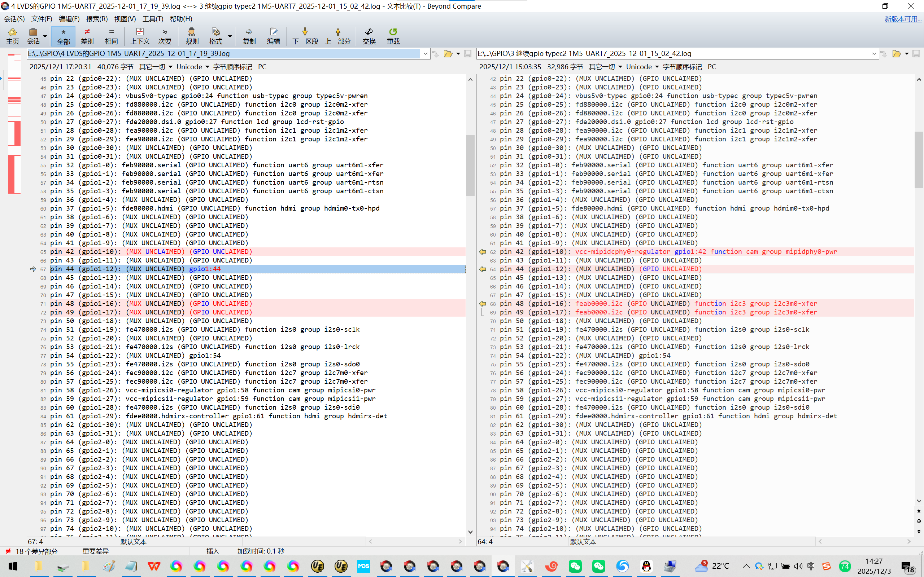Toggle Show Differences (差别) filter
Screen dimensions: 924x577
tap(87, 36)
